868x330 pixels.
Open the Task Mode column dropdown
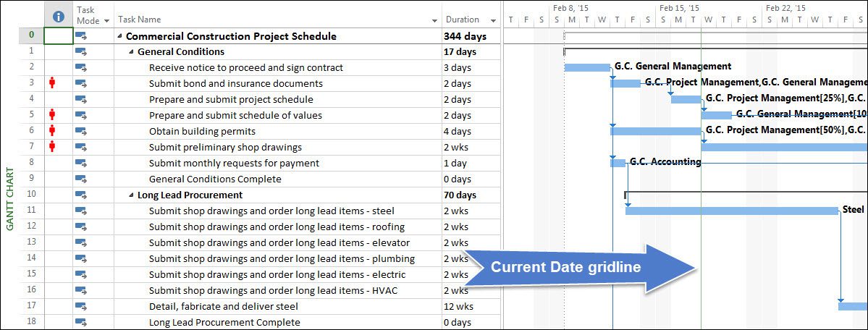[105, 21]
